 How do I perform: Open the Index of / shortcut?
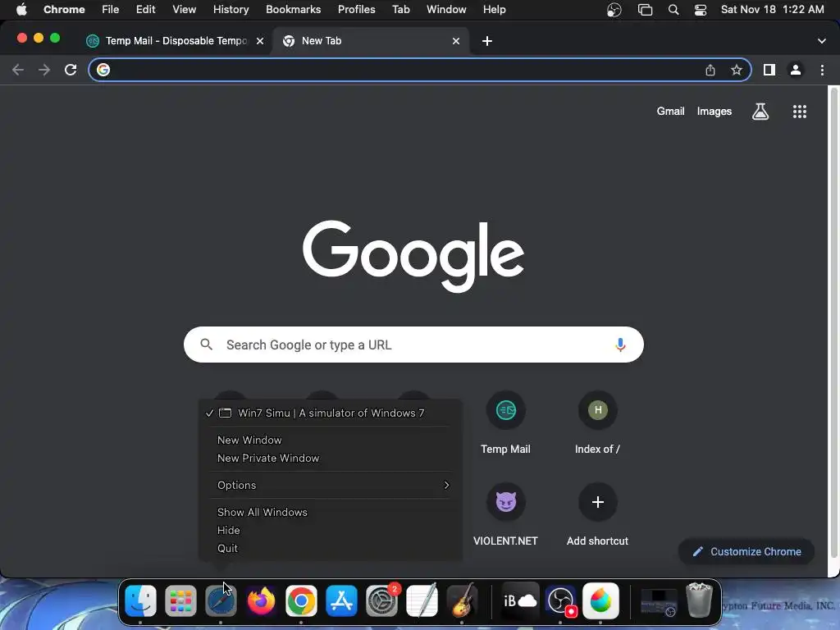coord(597,423)
